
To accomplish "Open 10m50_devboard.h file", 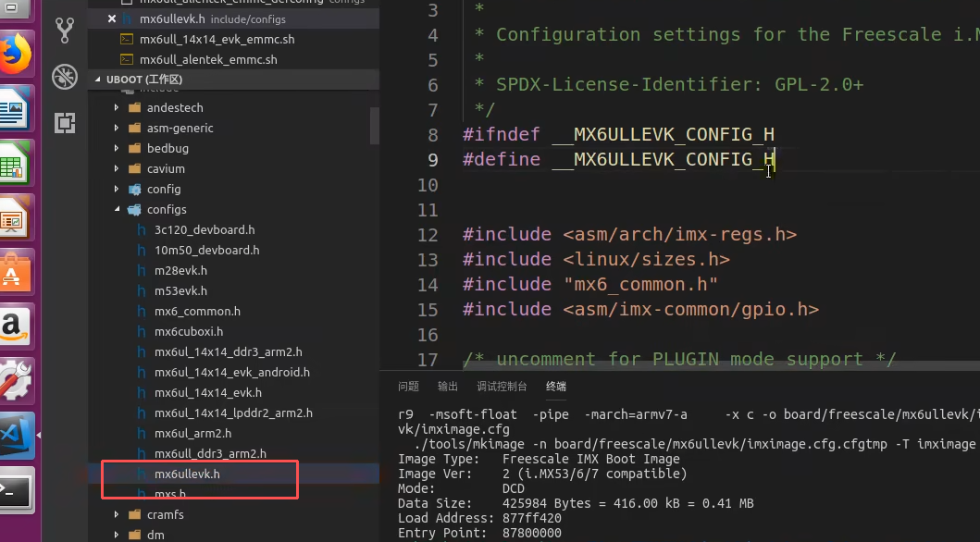I will click(x=207, y=251).
